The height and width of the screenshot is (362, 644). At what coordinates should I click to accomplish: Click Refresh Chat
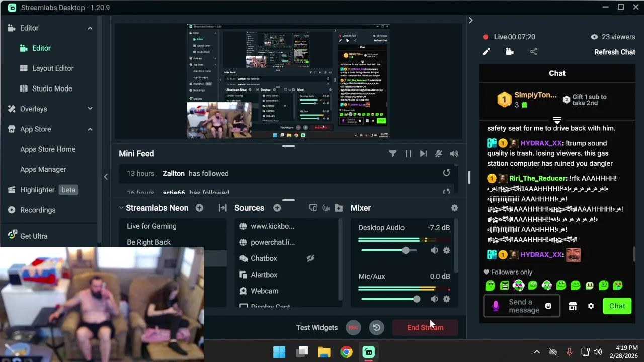click(615, 52)
